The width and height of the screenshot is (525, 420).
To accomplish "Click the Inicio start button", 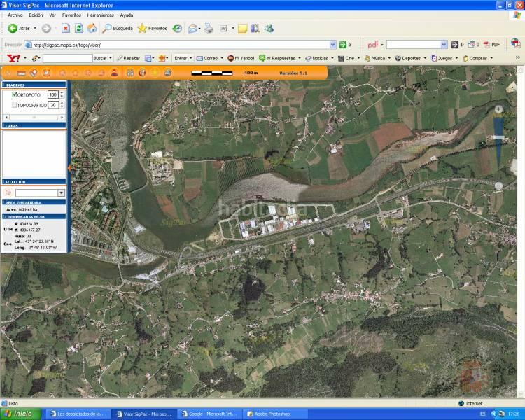I will pyautogui.click(x=19, y=414).
